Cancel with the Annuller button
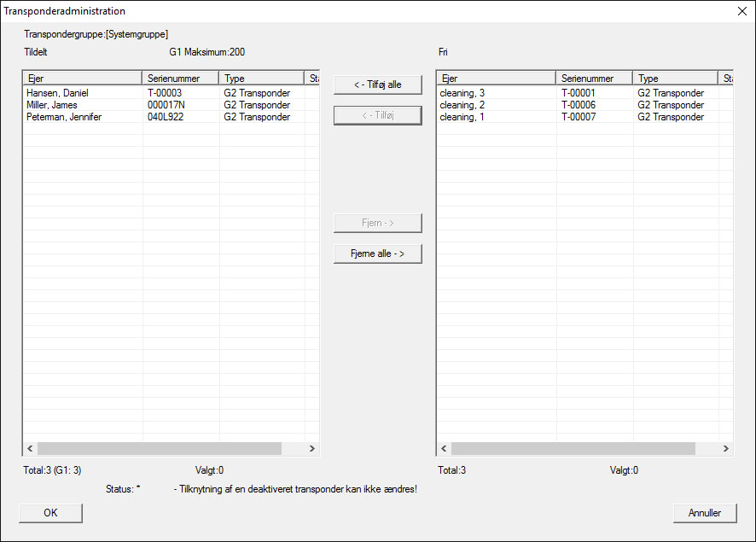Screen dimensions: 756x542 [704, 513]
